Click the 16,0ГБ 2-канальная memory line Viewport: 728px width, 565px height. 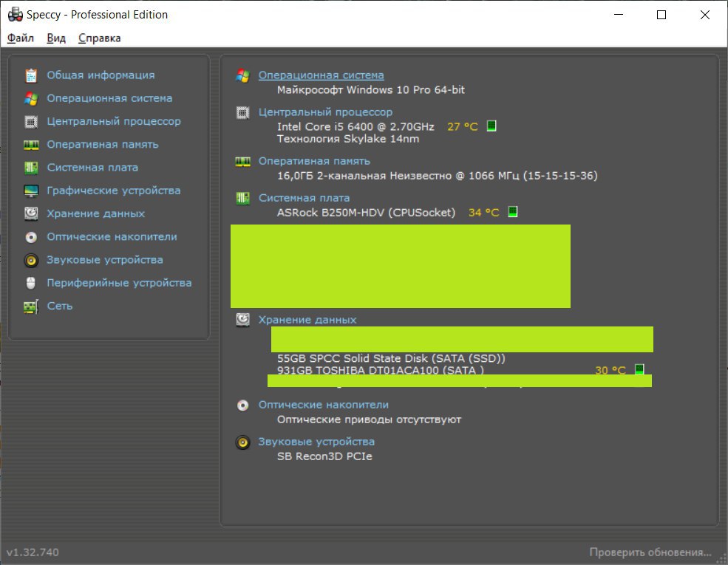pos(438,175)
